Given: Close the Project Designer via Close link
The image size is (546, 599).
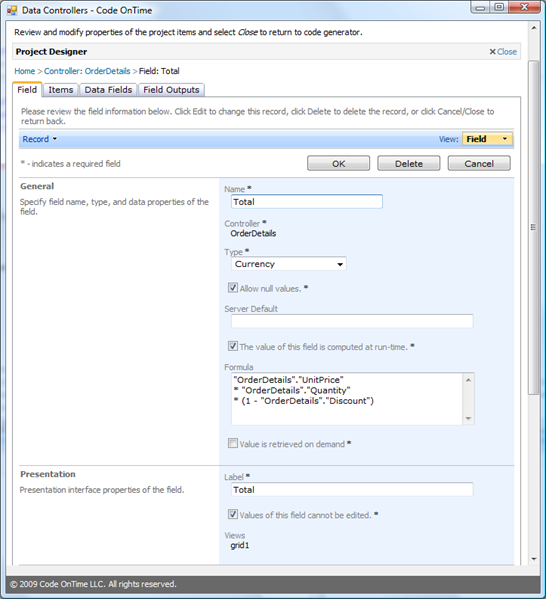Looking at the screenshot, I should pos(507,52).
